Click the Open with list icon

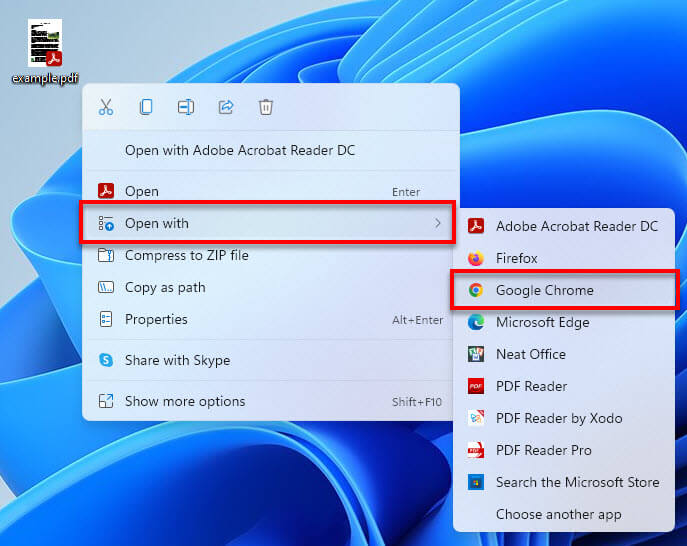pyautogui.click(x=106, y=223)
